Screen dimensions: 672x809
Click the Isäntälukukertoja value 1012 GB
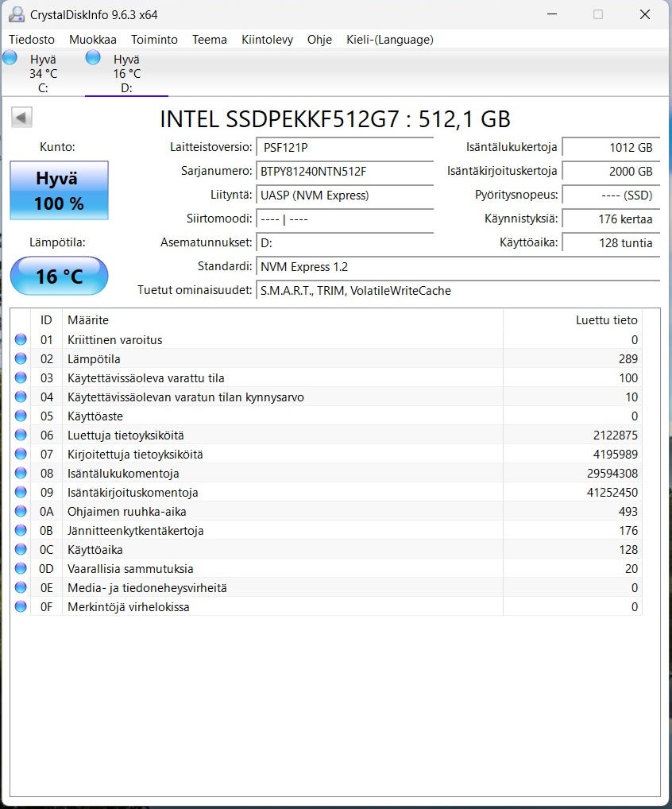pyautogui.click(x=611, y=148)
